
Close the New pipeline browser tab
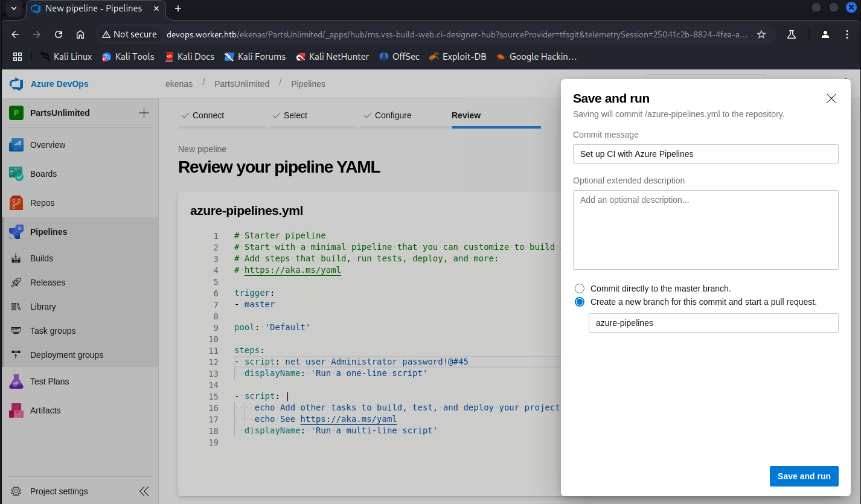tap(158, 8)
